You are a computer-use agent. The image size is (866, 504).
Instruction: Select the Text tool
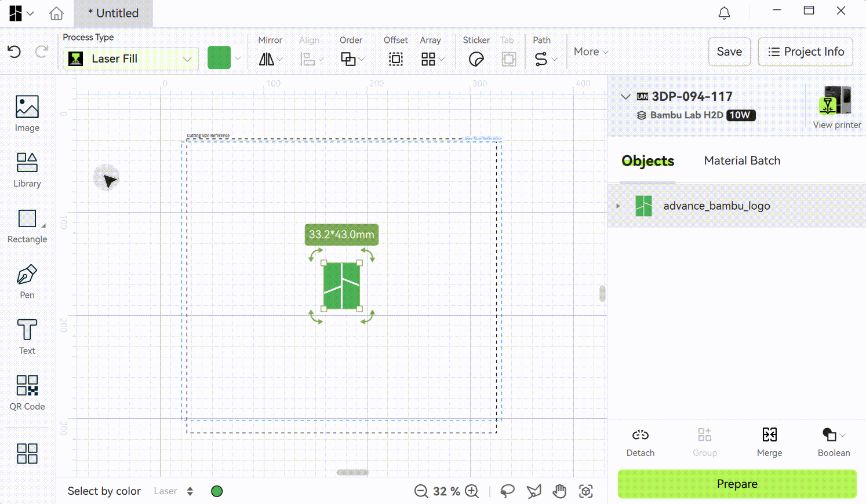(x=27, y=337)
